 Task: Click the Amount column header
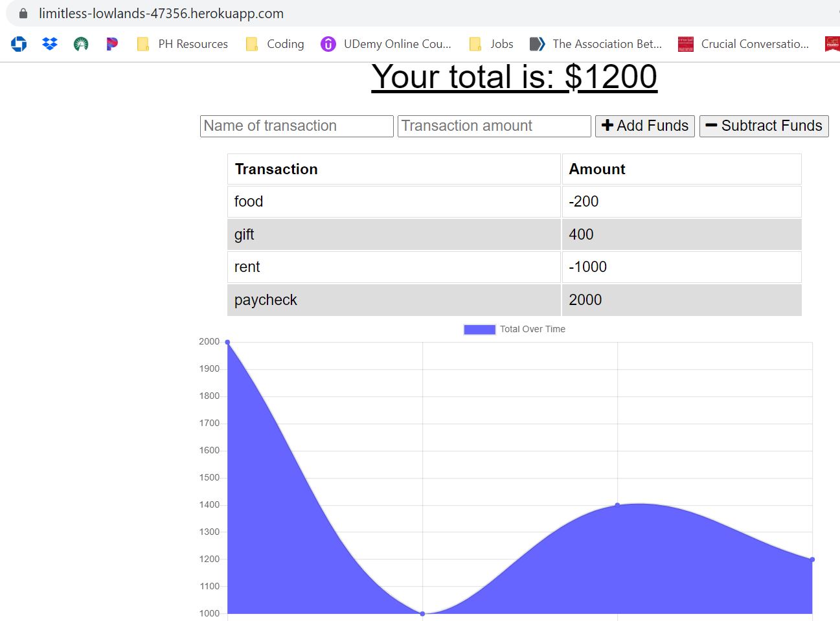[x=682, y=169]
